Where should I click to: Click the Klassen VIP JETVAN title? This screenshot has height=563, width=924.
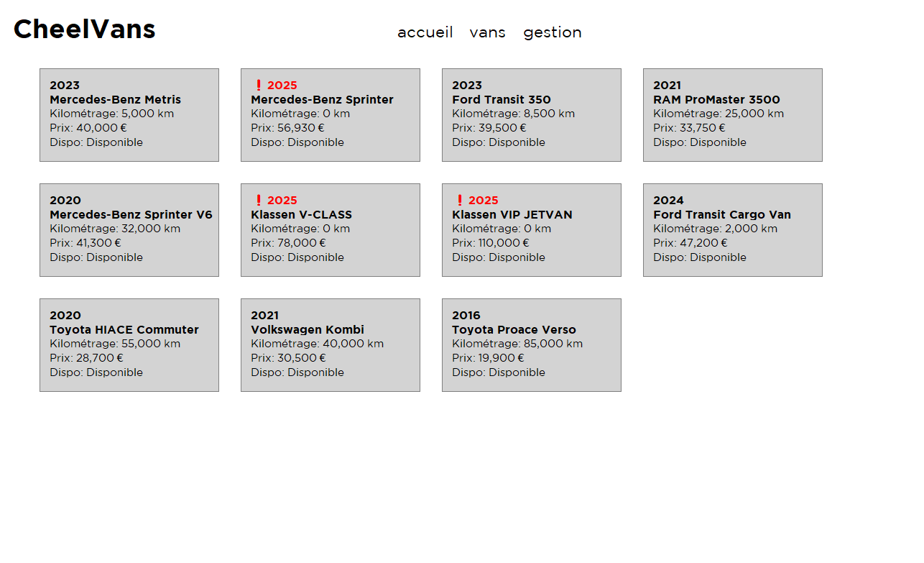(x=512, y=215)
